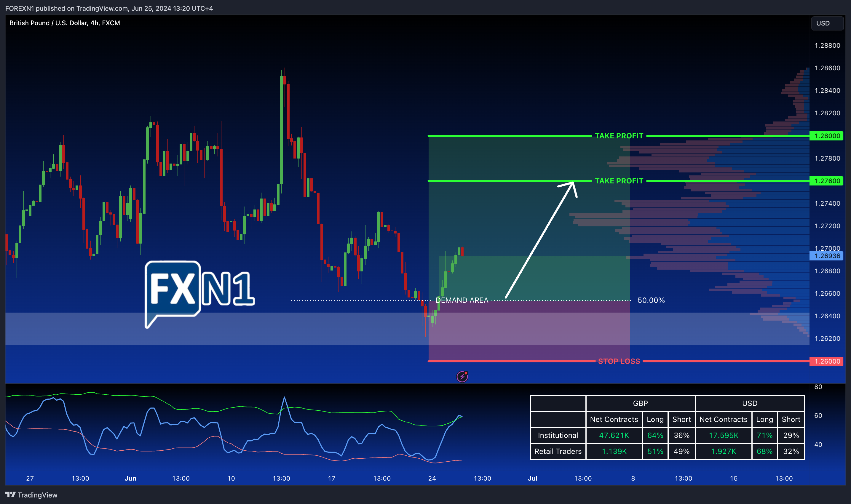Click the current price label 1.26936
This screenshot has width=851, height=504.
[x=826, y=256]
